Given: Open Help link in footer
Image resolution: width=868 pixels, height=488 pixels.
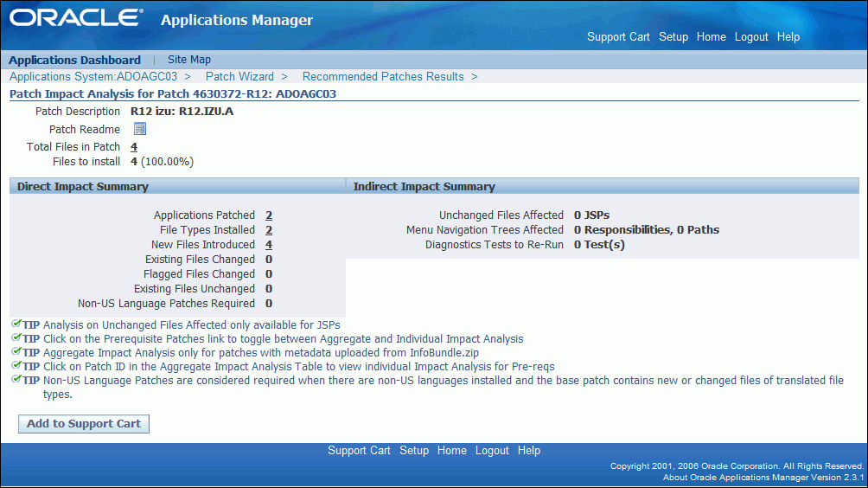Looking at the screenshot, I should (x=528, y=450).
